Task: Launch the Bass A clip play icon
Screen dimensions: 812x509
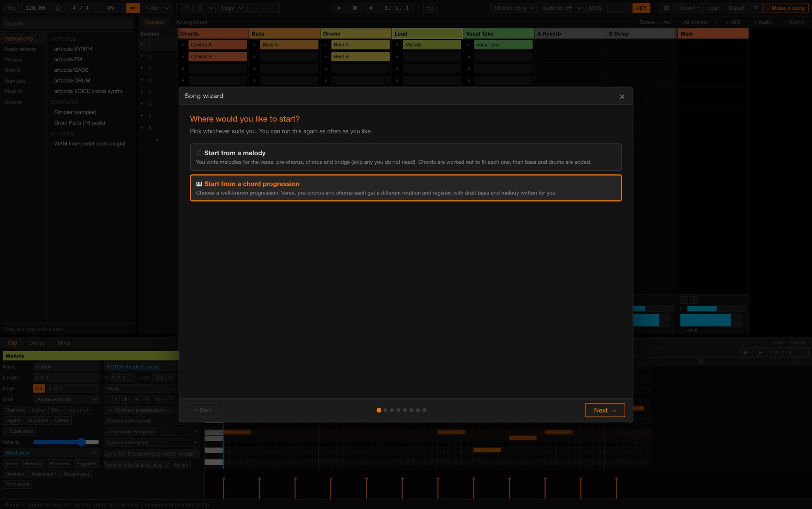Action: coord(254,45)
